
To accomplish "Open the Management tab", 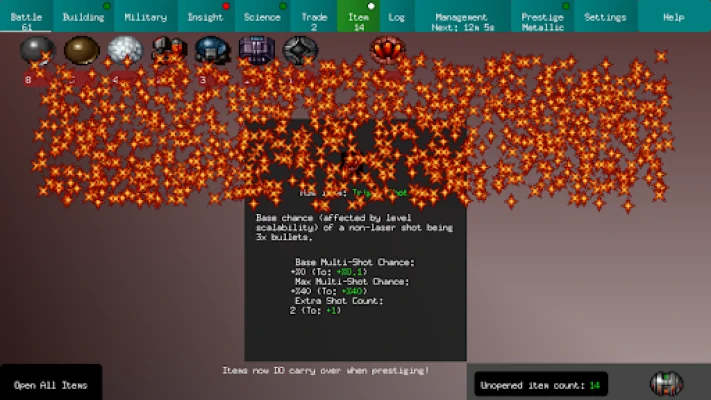I will (x=462, y=16).
